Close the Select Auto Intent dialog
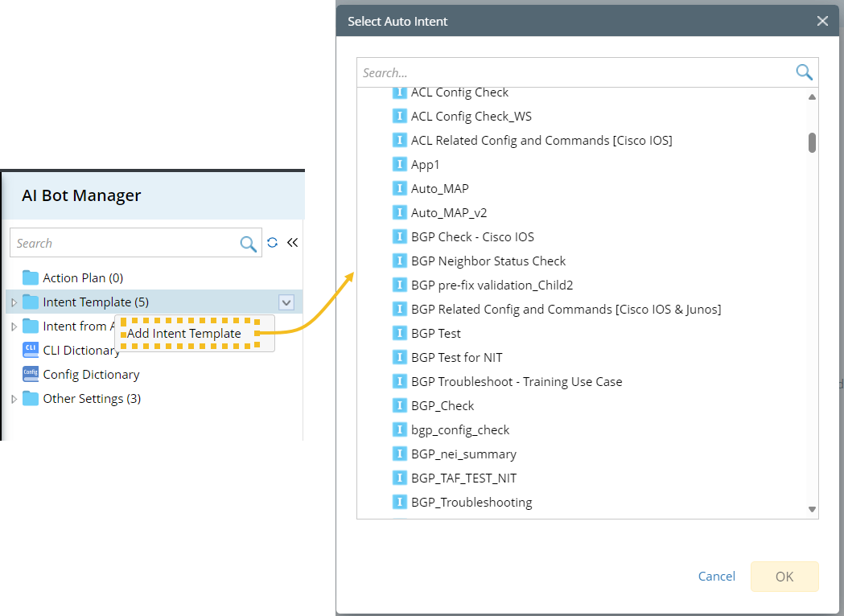 click(x=822, y=22)
